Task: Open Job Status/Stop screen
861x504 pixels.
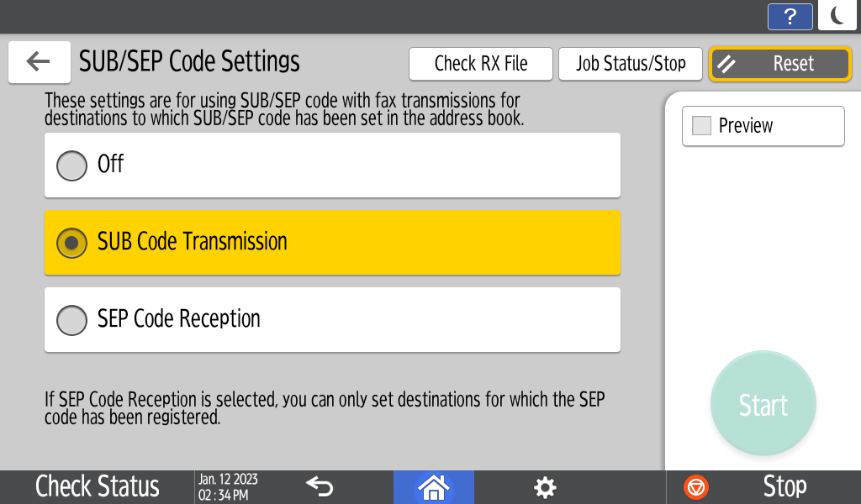Action: (630, 64)
